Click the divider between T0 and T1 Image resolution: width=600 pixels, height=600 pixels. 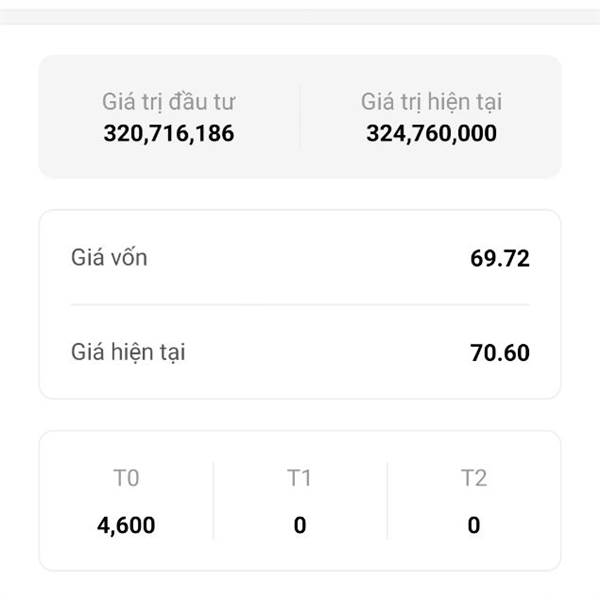tap(213, 501)
